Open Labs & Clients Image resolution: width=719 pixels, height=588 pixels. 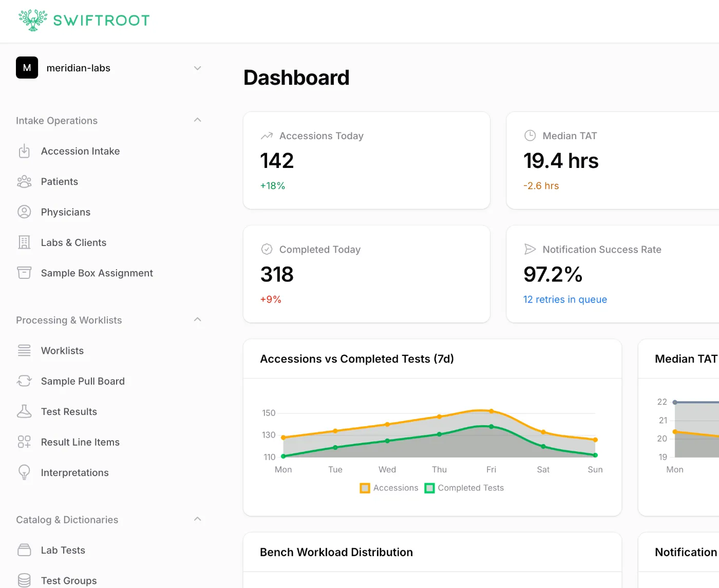tap(73, 242)
